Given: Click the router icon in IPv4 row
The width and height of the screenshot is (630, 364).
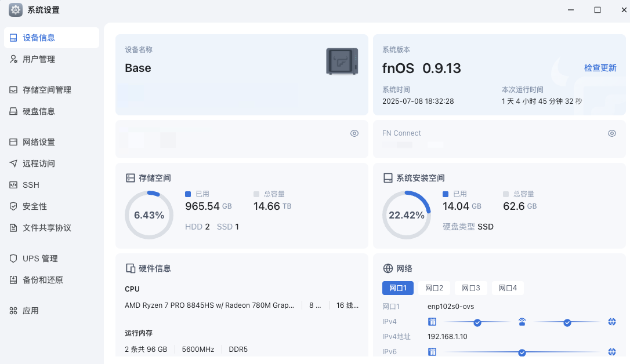Looking at the screenshot, I should pyautogui.click(x=522, y=322).
